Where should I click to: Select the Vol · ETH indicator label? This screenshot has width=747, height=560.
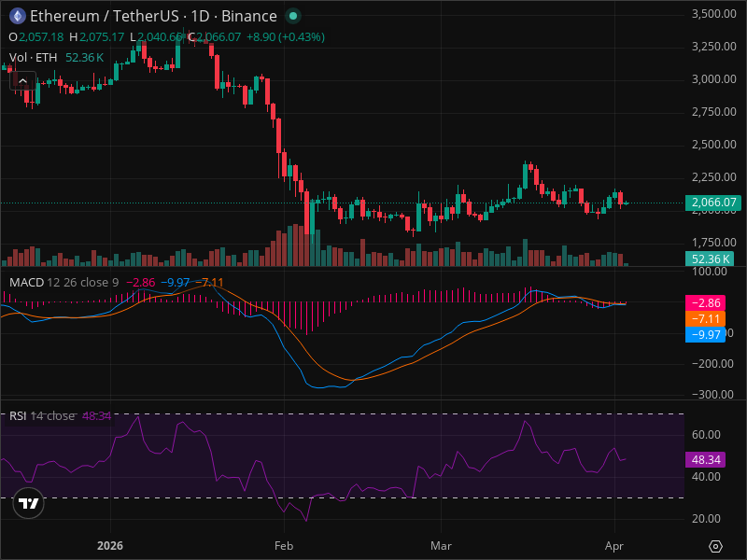click(x=33, y=58)
